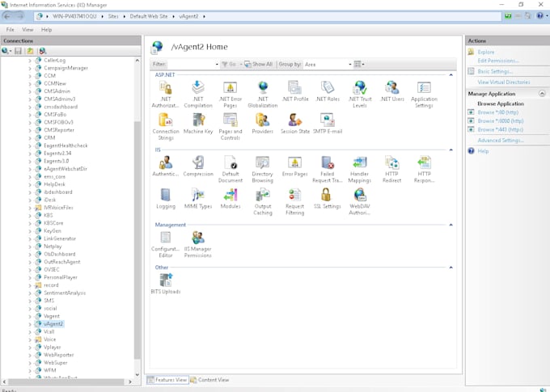Open Basic Settings action link
This screenshot has height=392, width=550.
(495, 71)
